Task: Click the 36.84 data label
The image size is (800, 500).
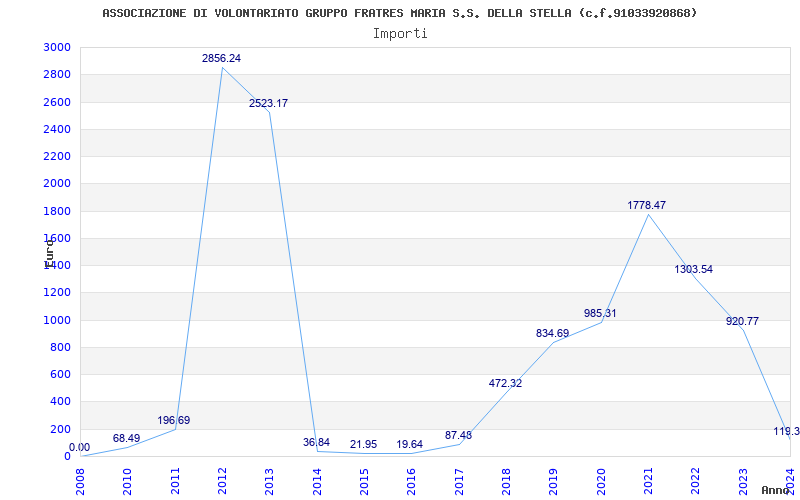Action: tap(316, 442)
